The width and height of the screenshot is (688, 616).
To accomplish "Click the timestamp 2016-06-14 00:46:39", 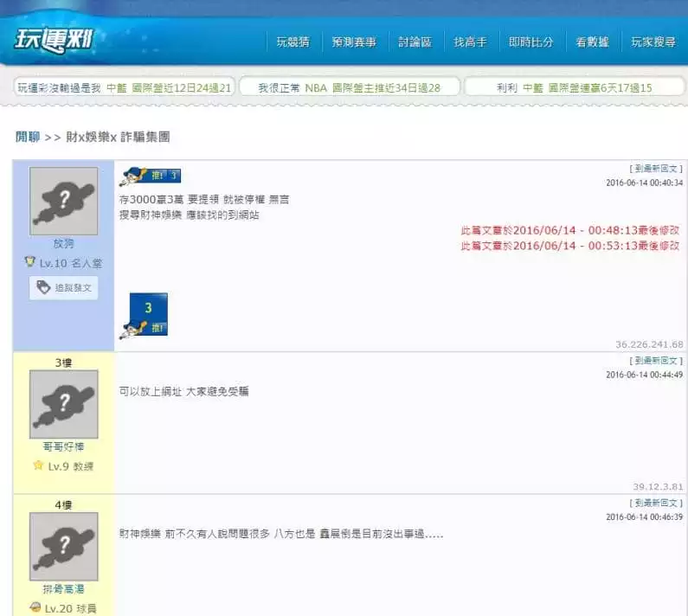I will point(645,517).
